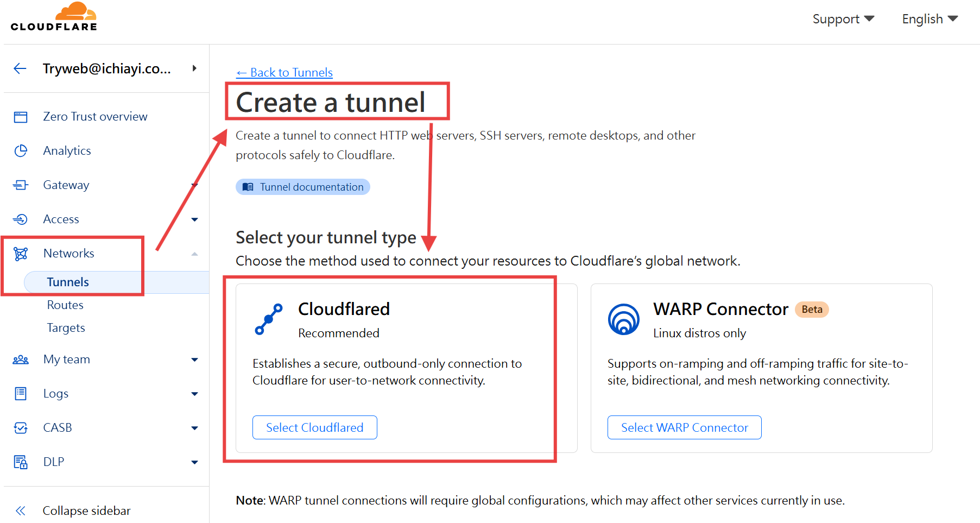
Task: Click the back arrow beside the account name
Action: point(20,68)
